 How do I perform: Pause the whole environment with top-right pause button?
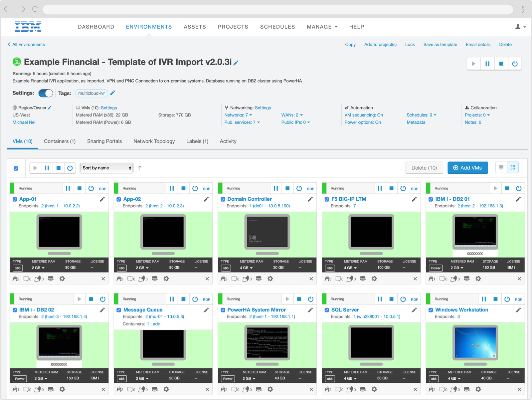487,64
